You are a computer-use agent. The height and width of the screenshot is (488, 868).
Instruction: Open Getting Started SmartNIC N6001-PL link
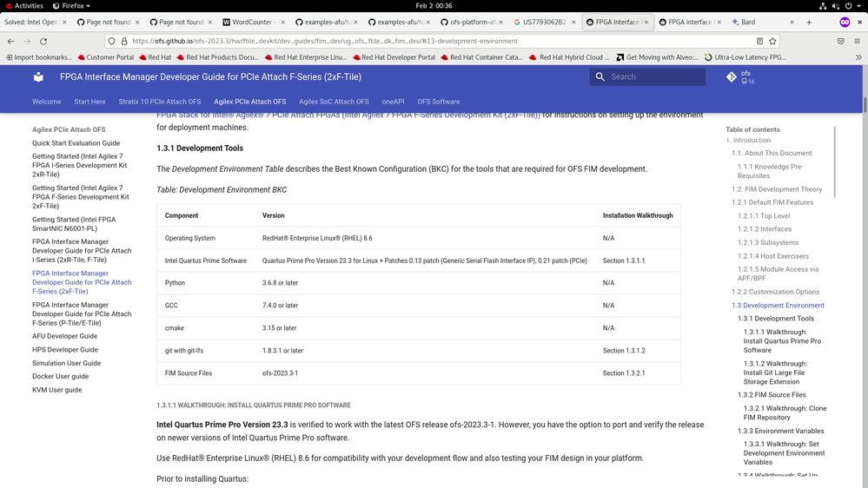74,224
